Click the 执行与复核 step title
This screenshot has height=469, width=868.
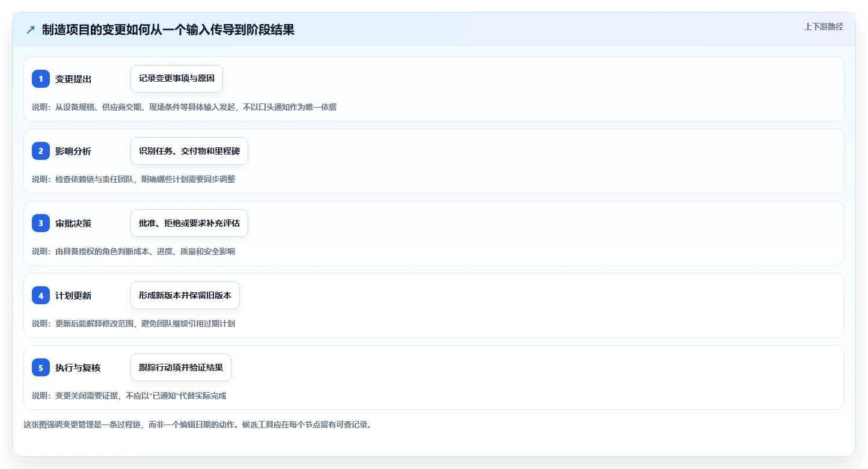point(78,367)
